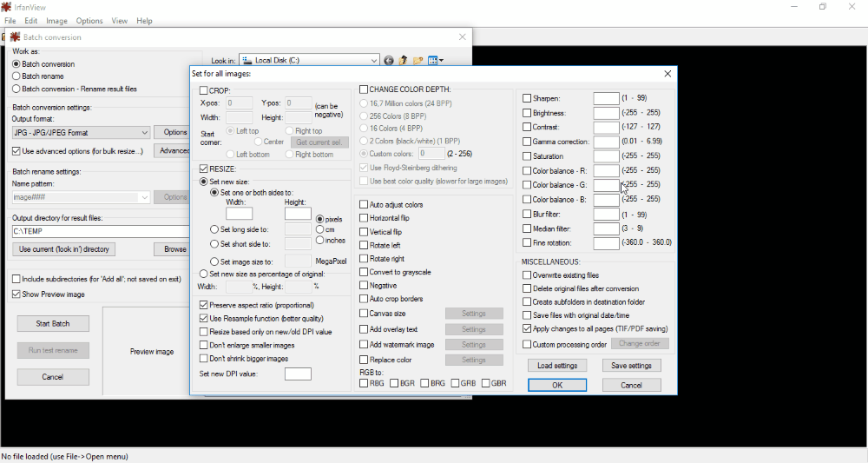Open the Edit menu
Viewport: 868px width, 463px height.
pos(31,21)
